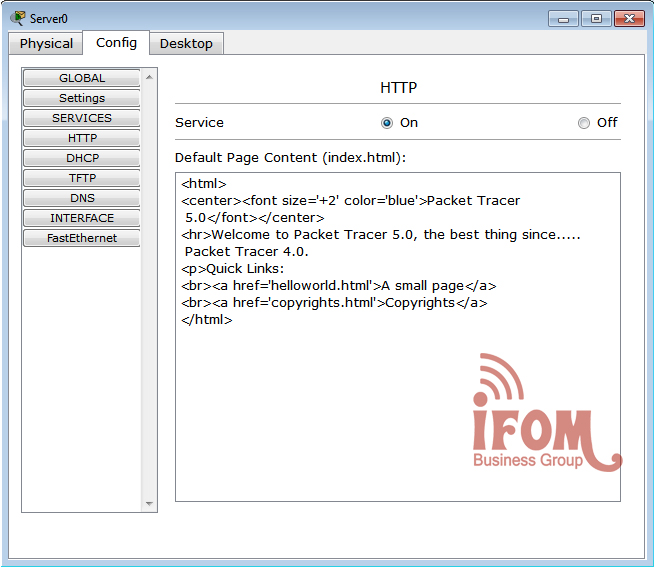Image resolution: width=655 pixels, height=568 pixels.
Task: Switch to the Physical tab
Action: pyautogui.click(x=46, y=43)
